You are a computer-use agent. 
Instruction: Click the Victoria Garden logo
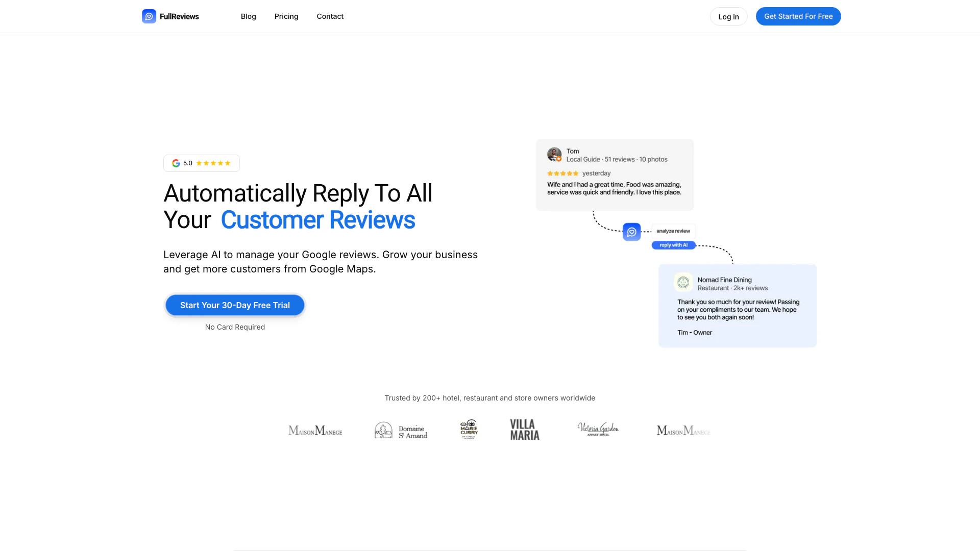tap(598, 429)
